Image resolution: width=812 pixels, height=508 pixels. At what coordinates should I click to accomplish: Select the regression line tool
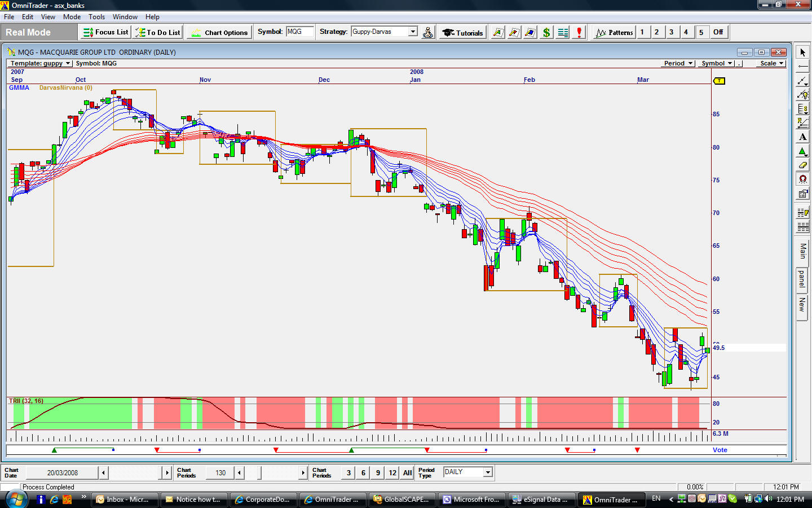(803, 123)
